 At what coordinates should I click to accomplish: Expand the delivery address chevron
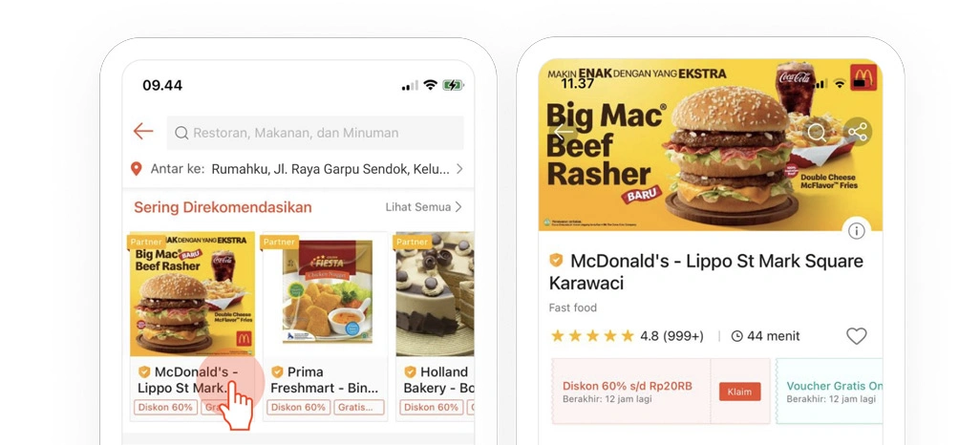(x=459, y=169)
